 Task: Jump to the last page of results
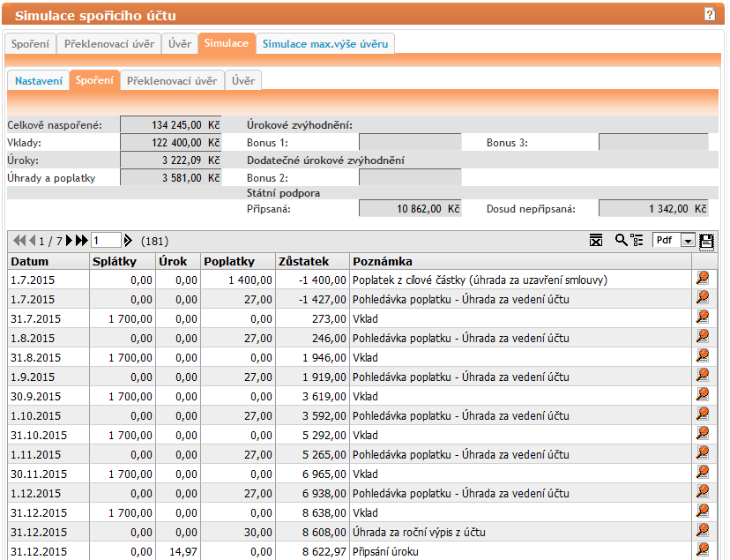point(82,241)
